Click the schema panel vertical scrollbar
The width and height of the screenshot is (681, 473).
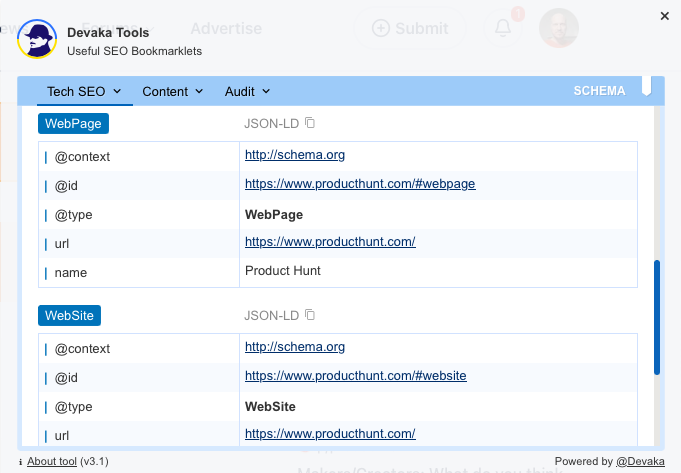(657, 317)
